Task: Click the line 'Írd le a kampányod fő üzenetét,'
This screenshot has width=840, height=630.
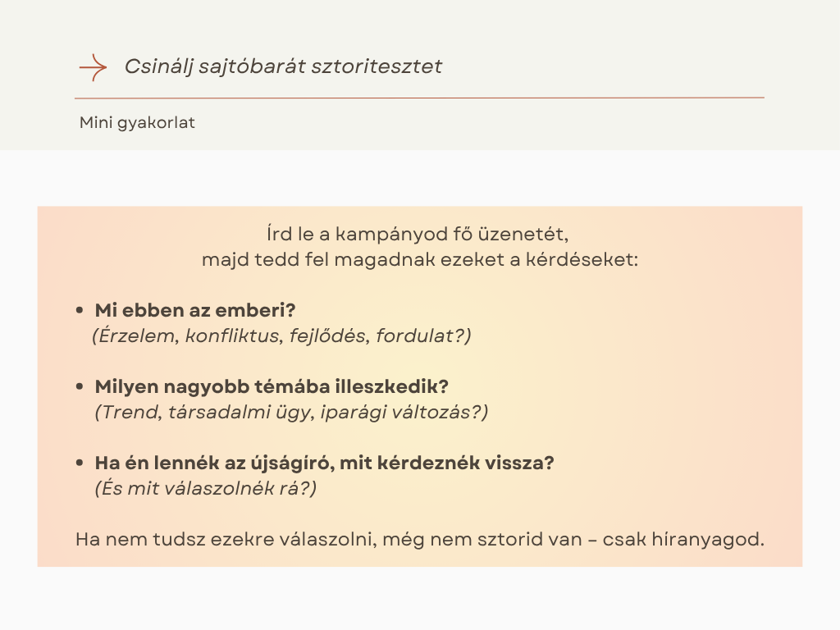Action: pos(419,233)
